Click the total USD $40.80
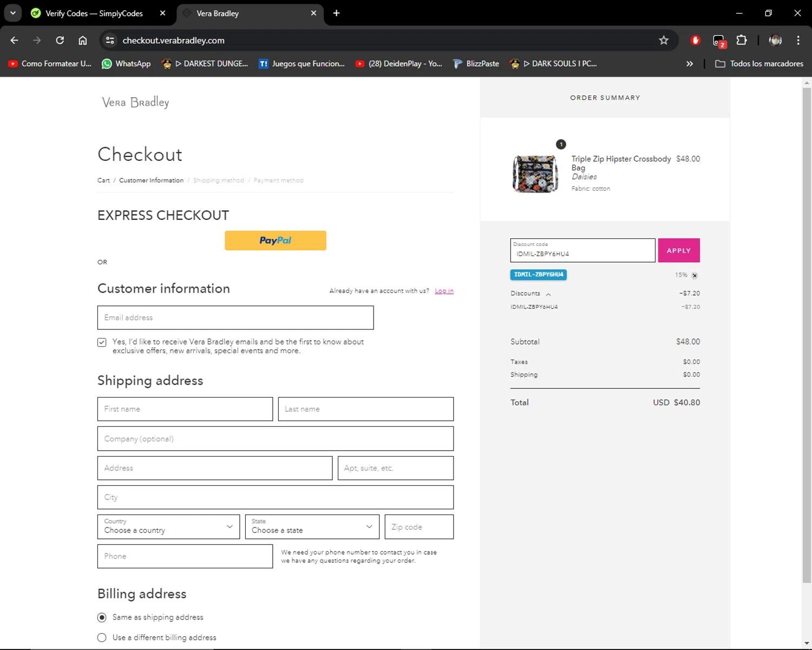This screenshot has width=812, height=650. coord(677,402)
